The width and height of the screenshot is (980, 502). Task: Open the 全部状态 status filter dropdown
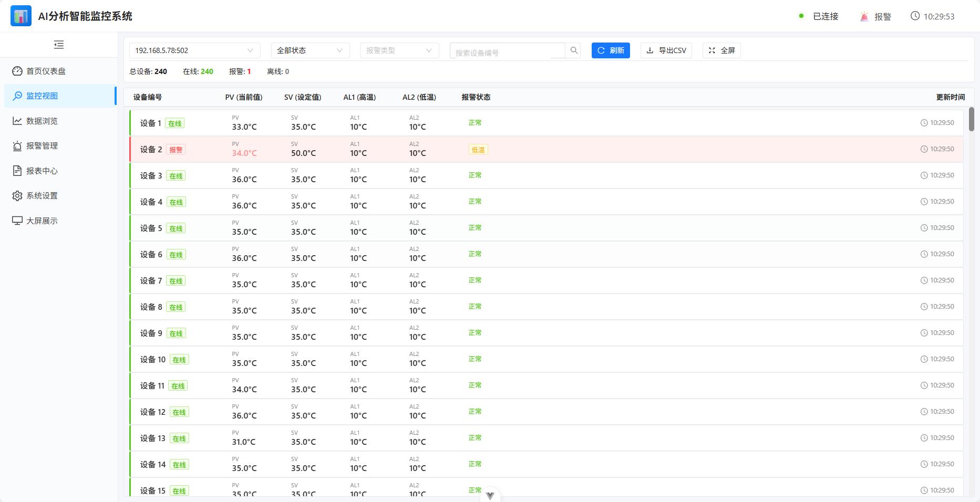[x=310, y=50]
